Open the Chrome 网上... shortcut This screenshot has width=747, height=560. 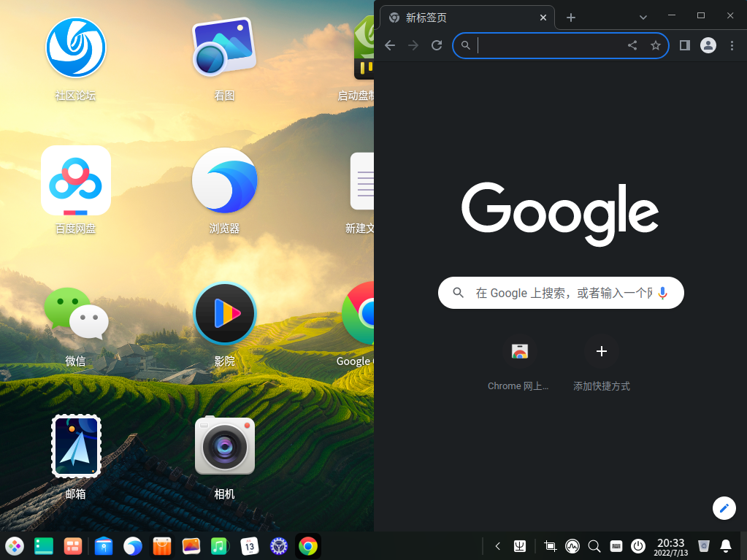click(519, 363)
